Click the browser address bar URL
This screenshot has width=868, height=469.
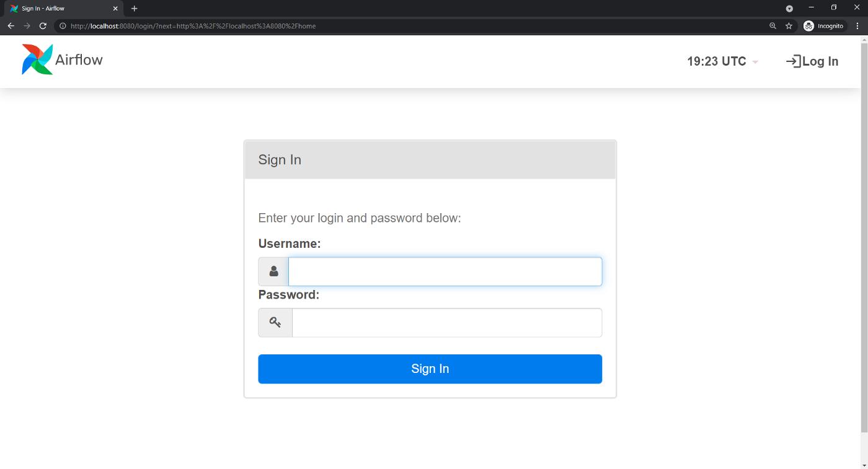[x=193, y=26]
